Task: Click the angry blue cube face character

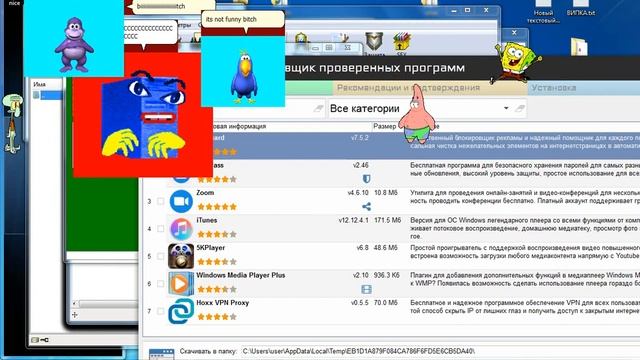Action: (x=143, y=116)
